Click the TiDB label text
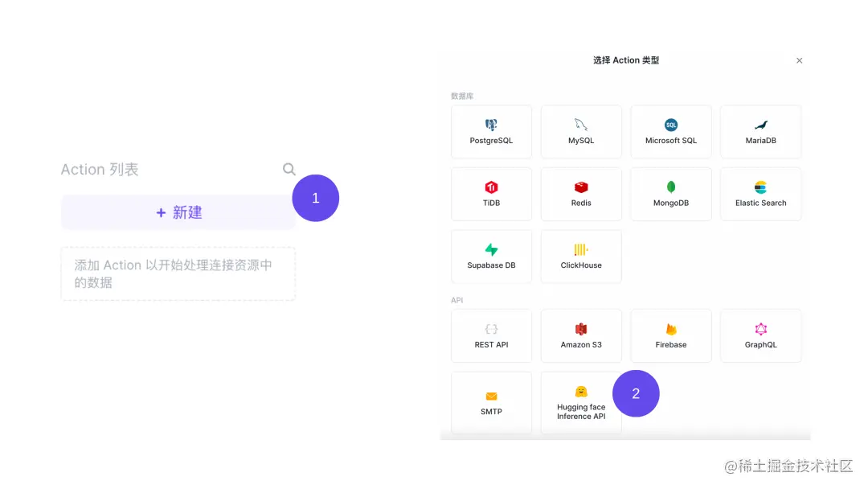The width and height of the screenshot is (868, 489). point(491,203)
